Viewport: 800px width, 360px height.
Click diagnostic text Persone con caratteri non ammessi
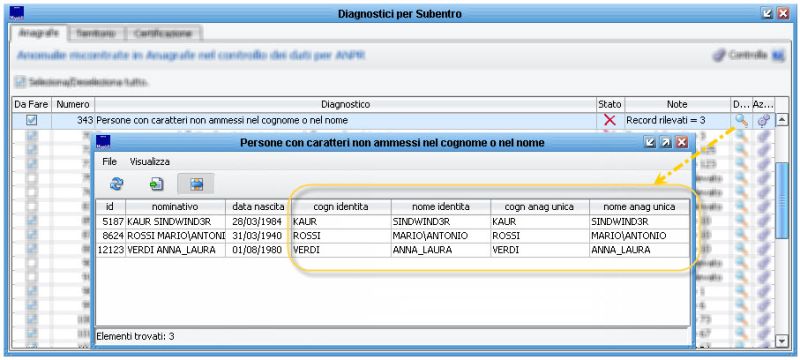tap(222, 120)
